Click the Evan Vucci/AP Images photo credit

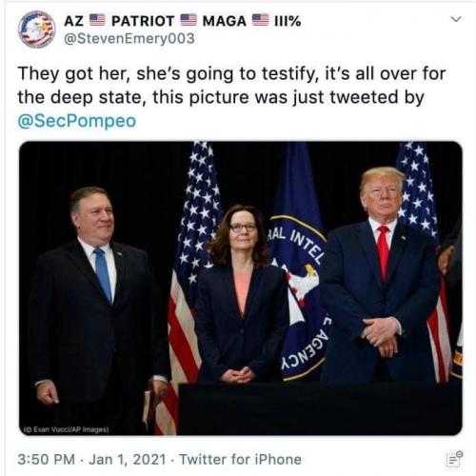[67, 429]
